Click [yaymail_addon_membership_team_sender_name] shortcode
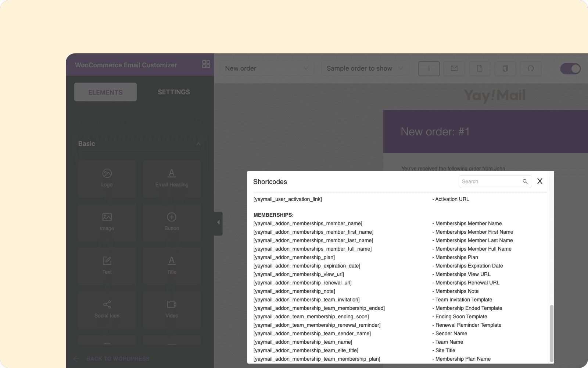 312,333
